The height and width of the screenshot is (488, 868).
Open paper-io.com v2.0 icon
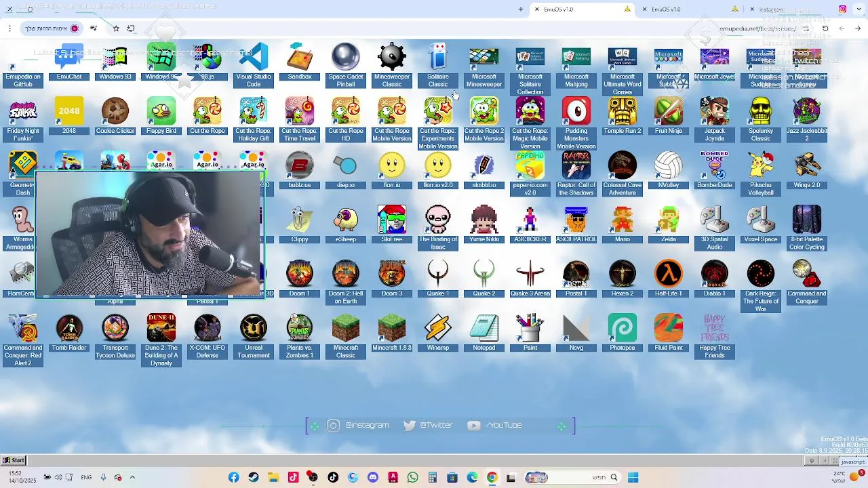[530, 174]
